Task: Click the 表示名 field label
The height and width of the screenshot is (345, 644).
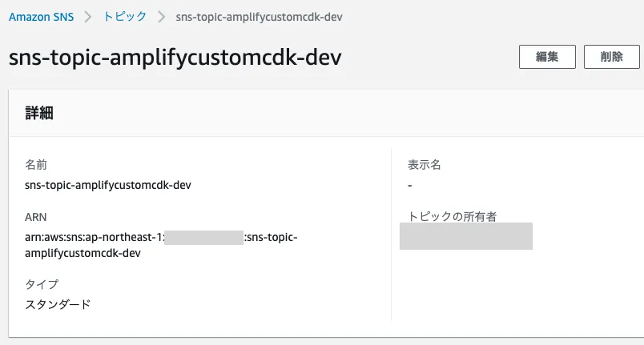Action: pyautogui.click(x=425, y=165)
